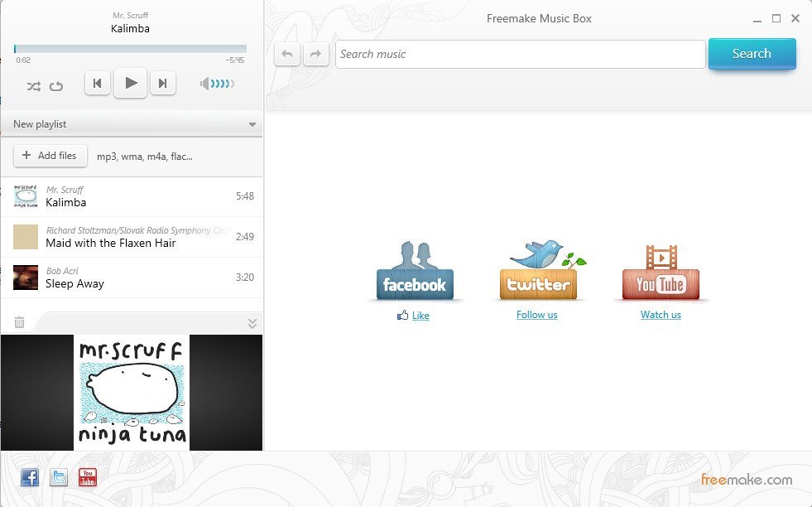Seek within the track progress bar
The image size is (812, 507).
131,49
